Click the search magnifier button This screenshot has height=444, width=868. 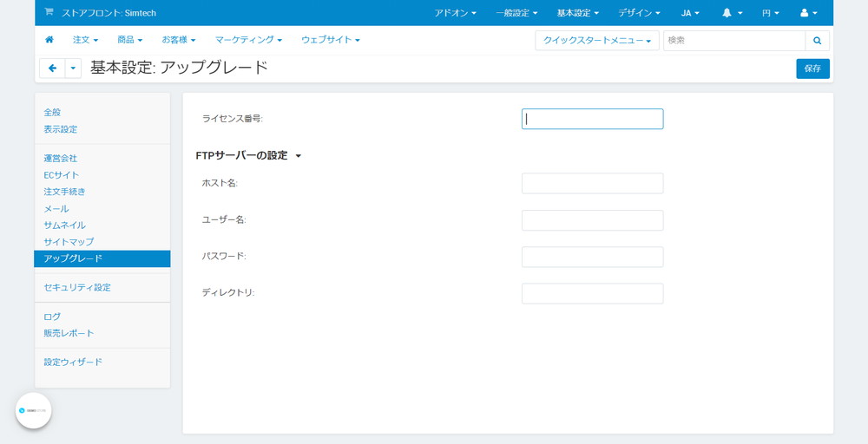[817, 41]
